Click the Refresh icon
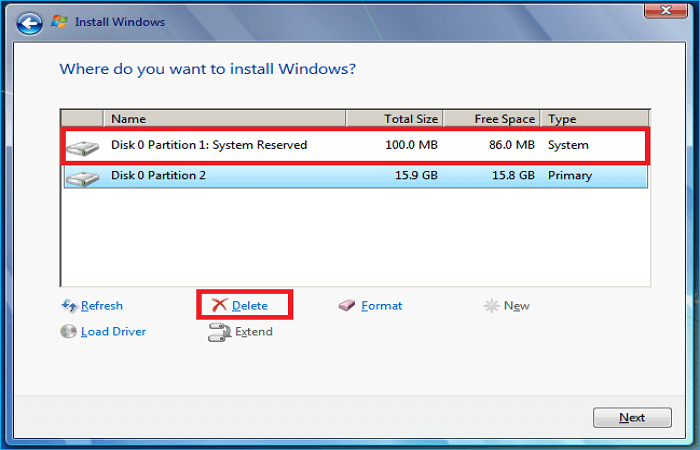This screenshot has width=700, height=450. coord(69,306)
